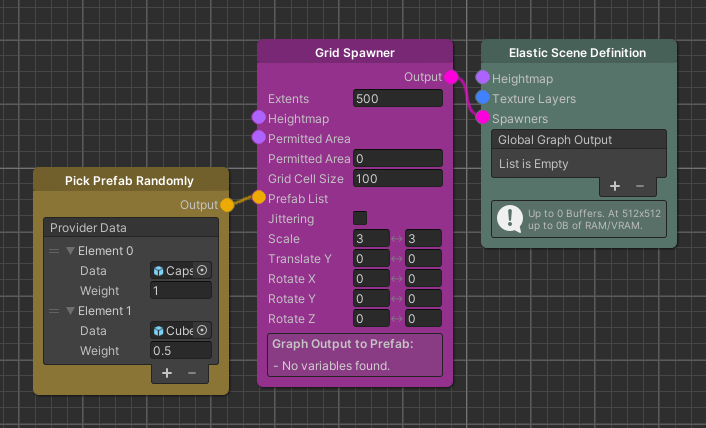Add entry to Global Graph Output list
The image size is (706, 428).
click(x=615, y=186)
